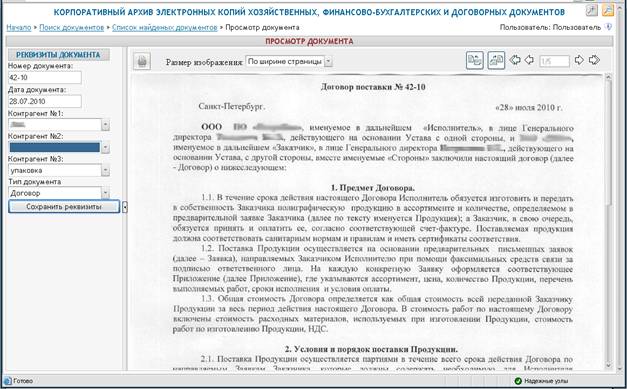Click the «28» июля 2010 г. date
The height and width of the screenshot is (389, 627).
(x=529, y=108)
